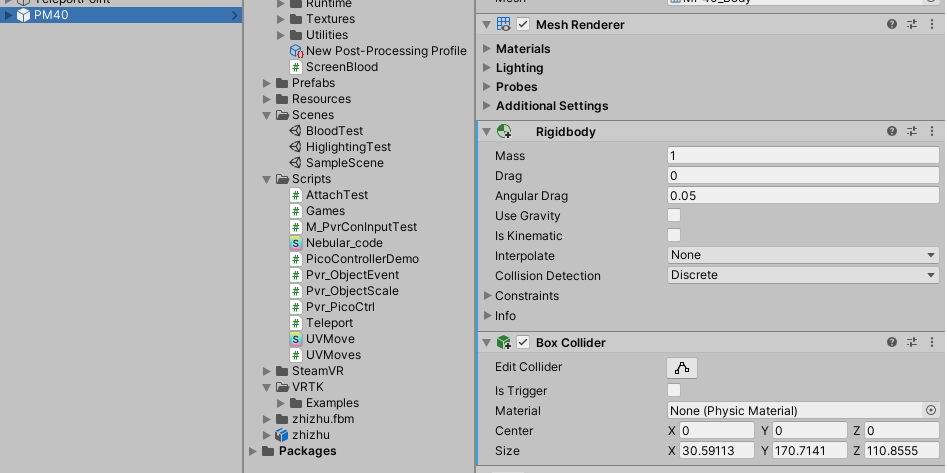This screenshot has width=947, height=473.
Task: Expand the Rigidbody Constraints foldout
Action: (x=487, y=295)
